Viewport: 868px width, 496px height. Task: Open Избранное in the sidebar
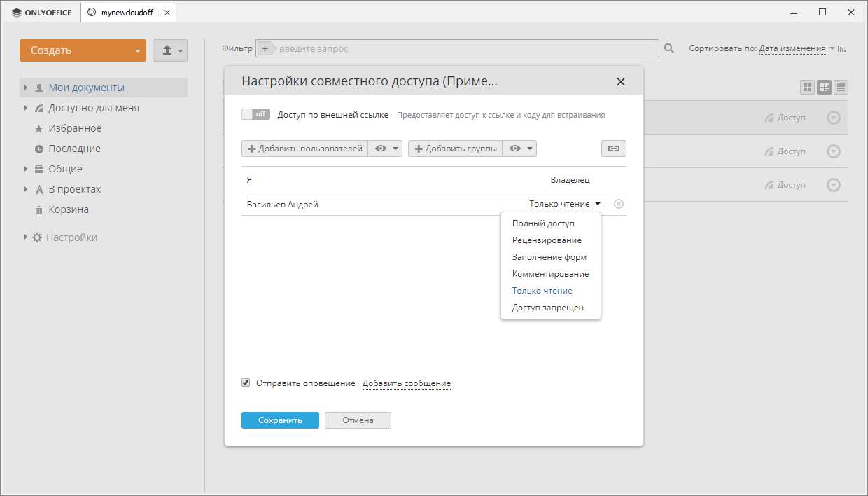tap(75, 128)
